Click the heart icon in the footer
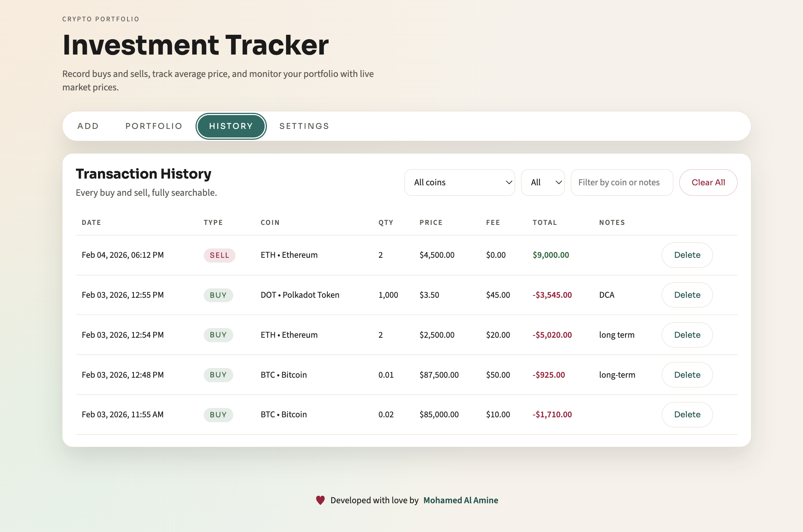 click(x=320, y=500)
